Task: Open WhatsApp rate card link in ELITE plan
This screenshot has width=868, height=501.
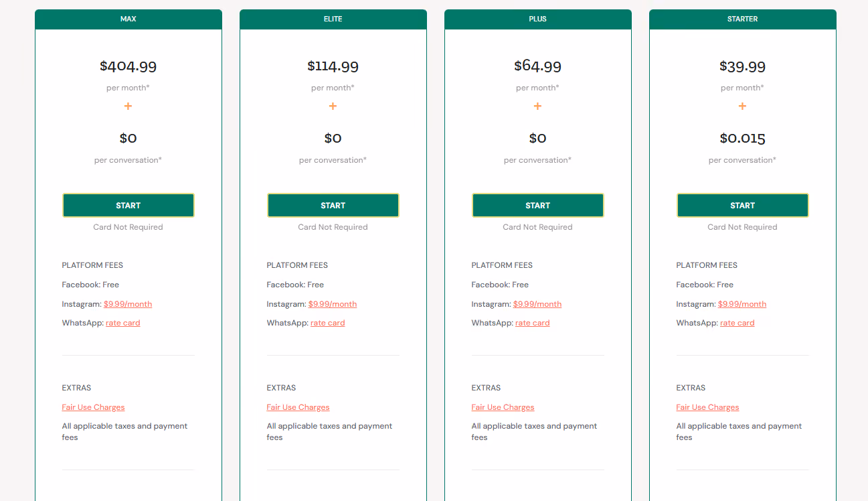Action: tap(328, 323)
